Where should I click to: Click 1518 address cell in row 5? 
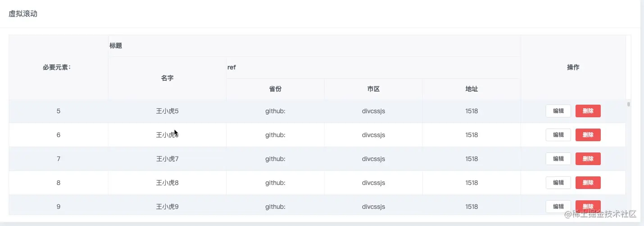click(x=472, y=111)
